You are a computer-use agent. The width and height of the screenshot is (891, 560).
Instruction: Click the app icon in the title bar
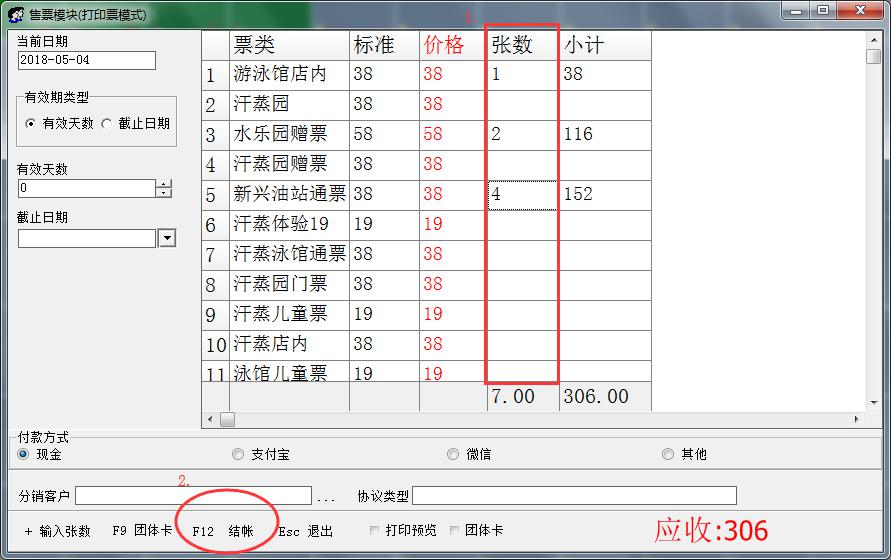[x=16, y=14]
